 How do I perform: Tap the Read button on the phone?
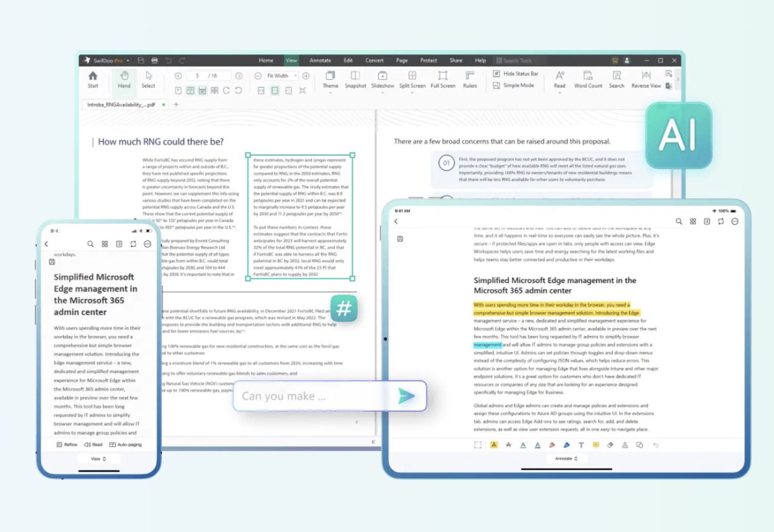[x=93, y=444]
